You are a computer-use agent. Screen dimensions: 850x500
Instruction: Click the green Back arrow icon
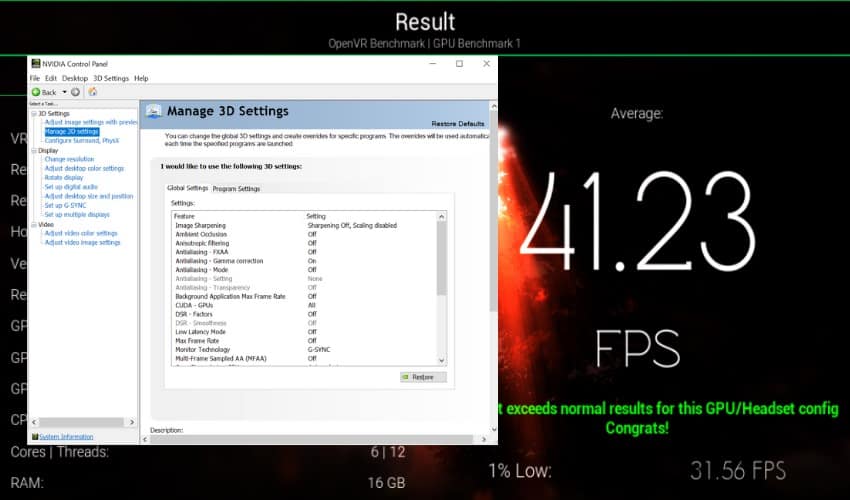pos(36,92)
